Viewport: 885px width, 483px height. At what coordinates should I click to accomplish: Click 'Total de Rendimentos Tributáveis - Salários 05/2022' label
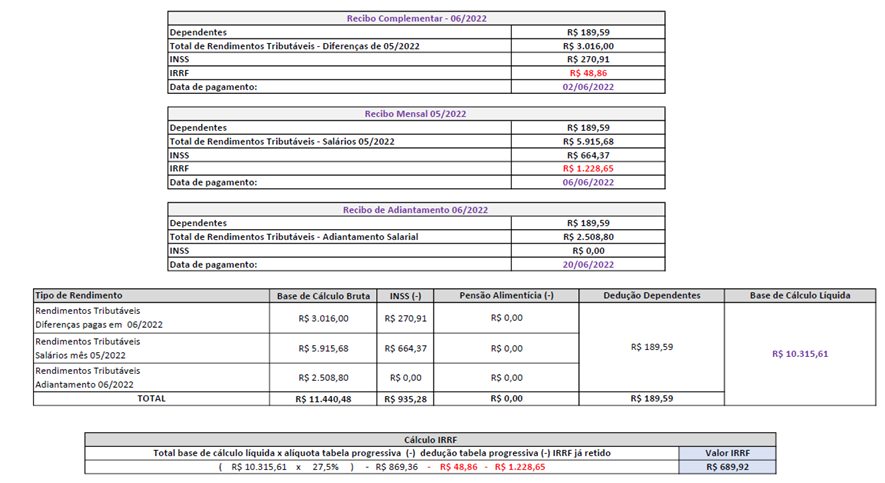(282, 141)
